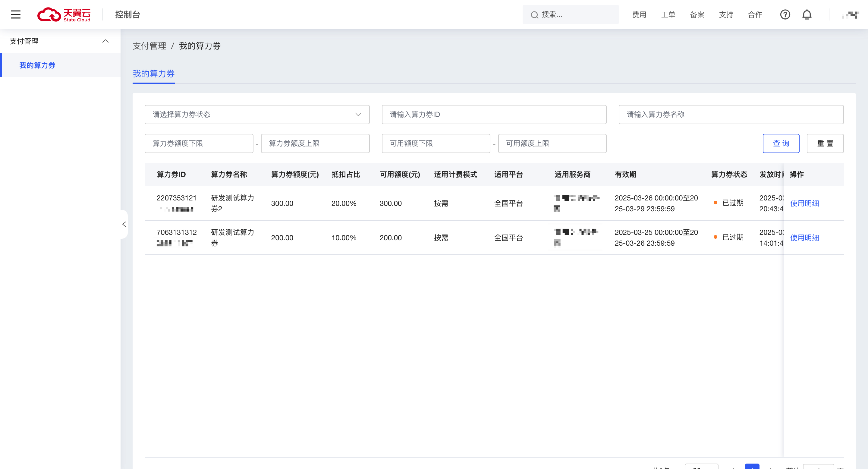Click the 200.00 available amount cell
The image size is (868, 469).
point(391,238)
